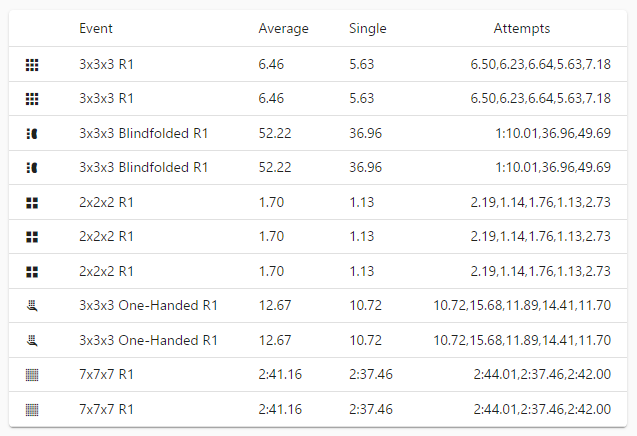Viewport: 637px width, 436px height.
Task: Click the 7x7x7 cube icon in the bottom row
Action: [32, 410]
